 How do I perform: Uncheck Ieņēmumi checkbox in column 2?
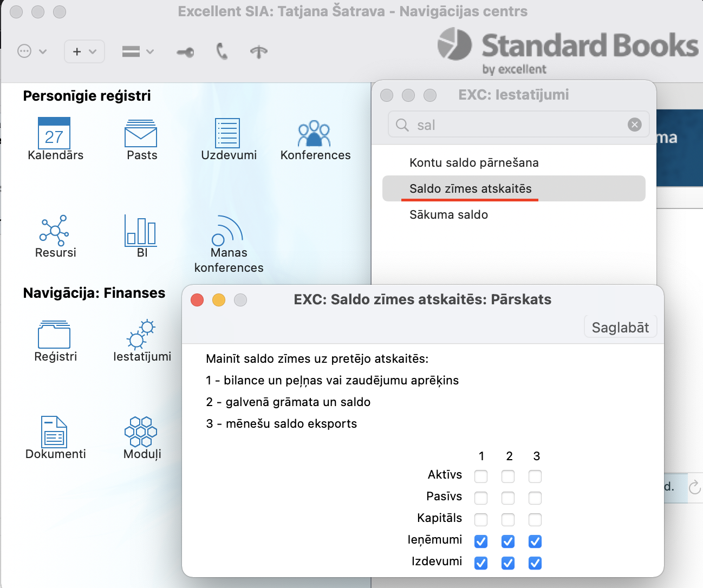pos(508,541)
